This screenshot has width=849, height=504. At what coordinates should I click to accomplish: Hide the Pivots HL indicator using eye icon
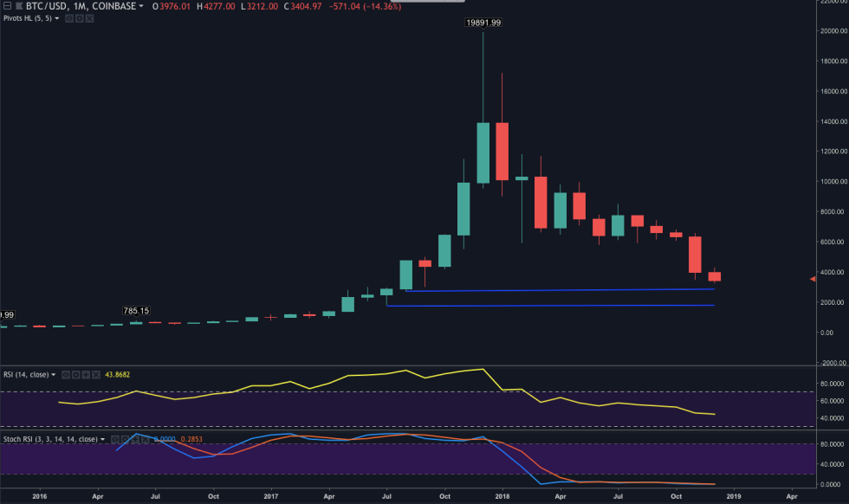pyautogui.click(x=68, y=18)
